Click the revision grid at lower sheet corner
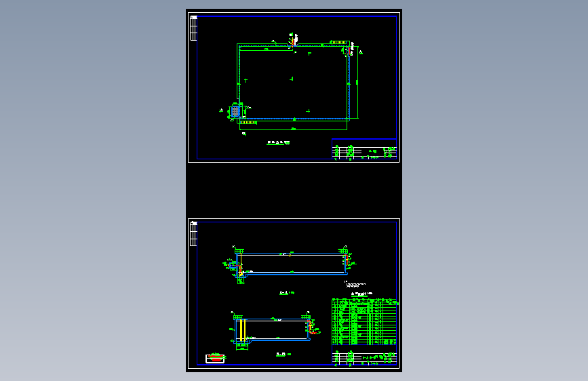588x381 pixels. pos(193,234)
